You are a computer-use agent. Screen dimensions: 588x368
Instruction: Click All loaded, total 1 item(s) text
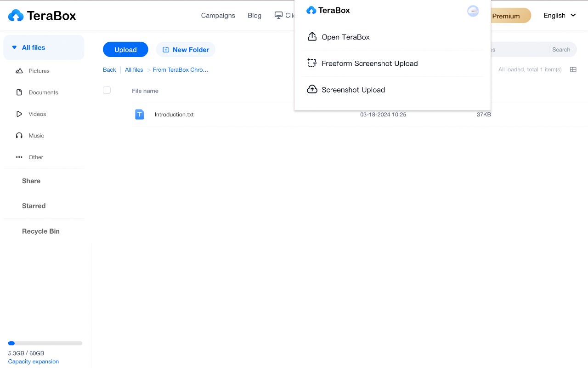530,69
